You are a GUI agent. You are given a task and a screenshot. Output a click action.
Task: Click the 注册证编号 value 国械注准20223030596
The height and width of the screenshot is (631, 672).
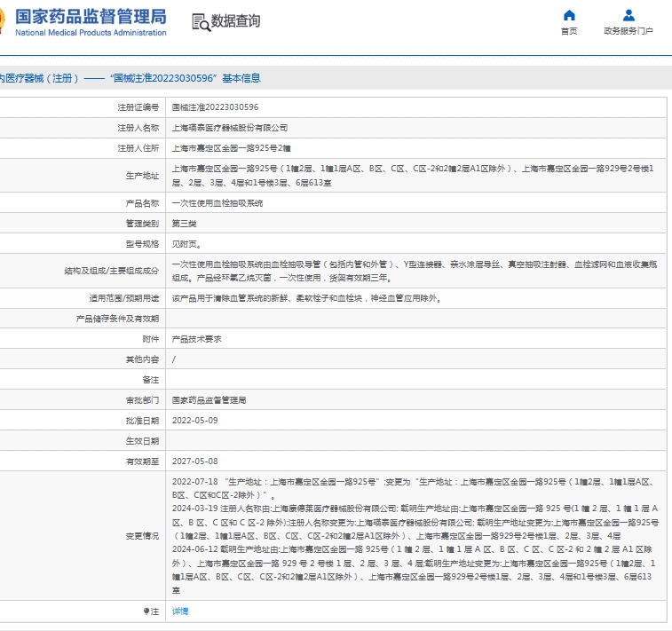(x=215, y=107)
